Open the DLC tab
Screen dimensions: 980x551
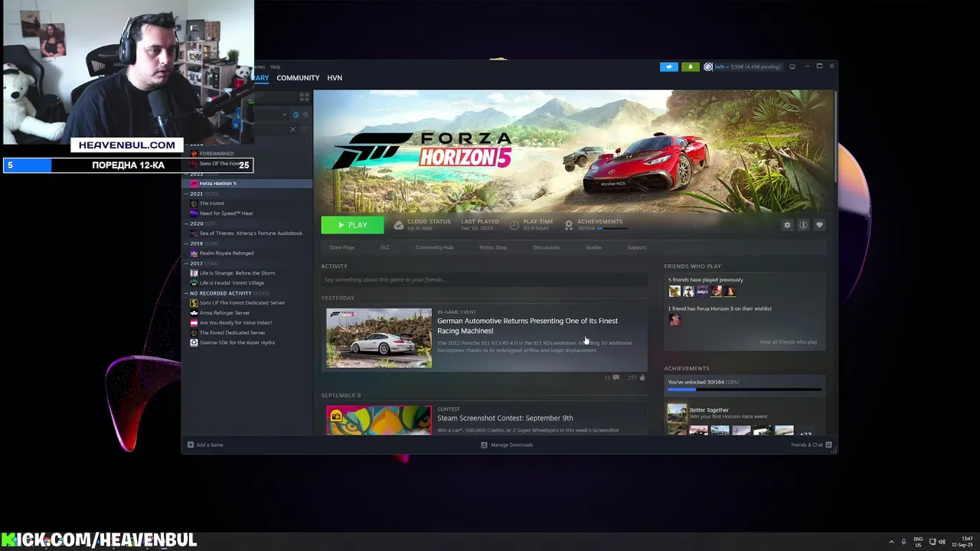tap(385, 247)
